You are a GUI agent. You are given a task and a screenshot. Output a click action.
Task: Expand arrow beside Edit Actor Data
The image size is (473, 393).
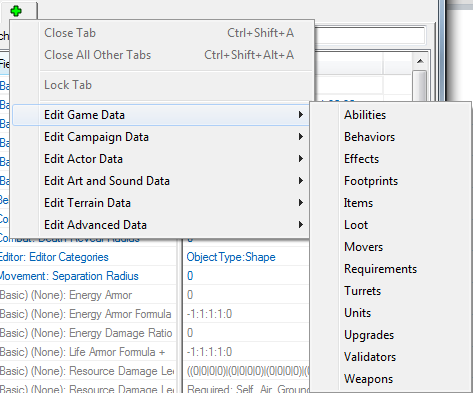(301, 159)
